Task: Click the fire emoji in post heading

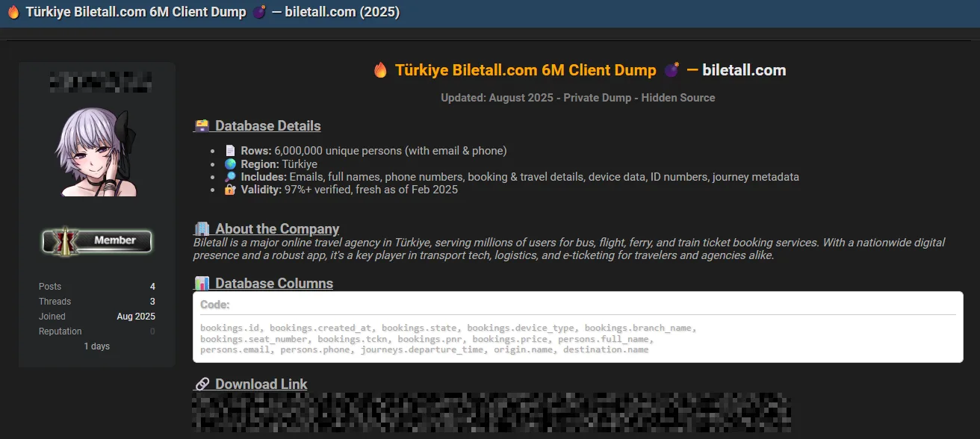Action: tap(381, 70)
